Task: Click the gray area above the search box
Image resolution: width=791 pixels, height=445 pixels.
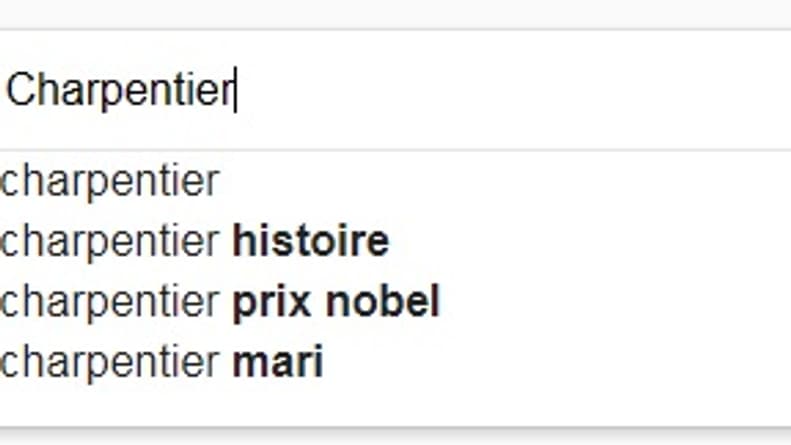Action: [x=396, y=14]
